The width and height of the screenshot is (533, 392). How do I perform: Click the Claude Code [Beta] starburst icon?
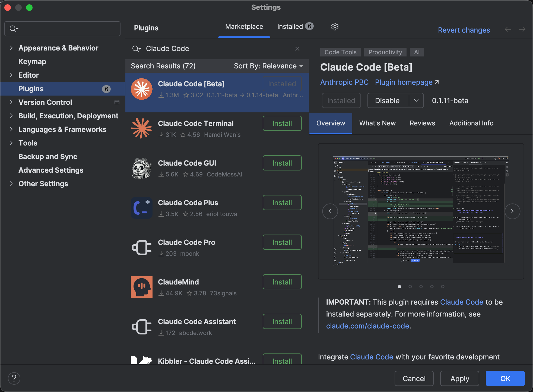pos(142,89)
